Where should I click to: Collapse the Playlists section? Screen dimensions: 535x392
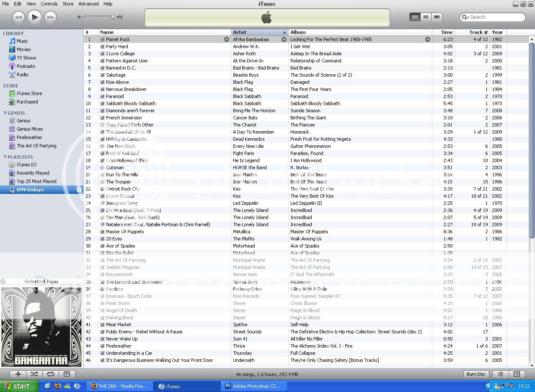click(5, 157)
